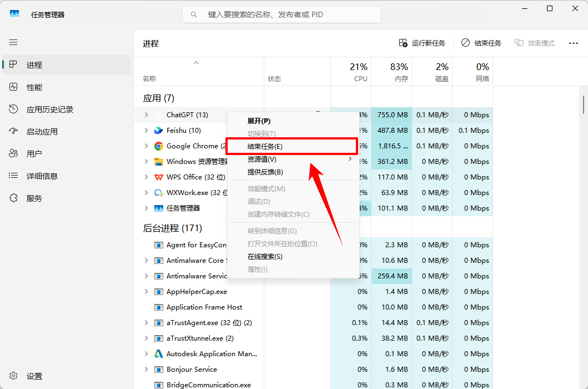
Task: Go to 启动应用 startup apps icon
Action: tap(13, 131)
